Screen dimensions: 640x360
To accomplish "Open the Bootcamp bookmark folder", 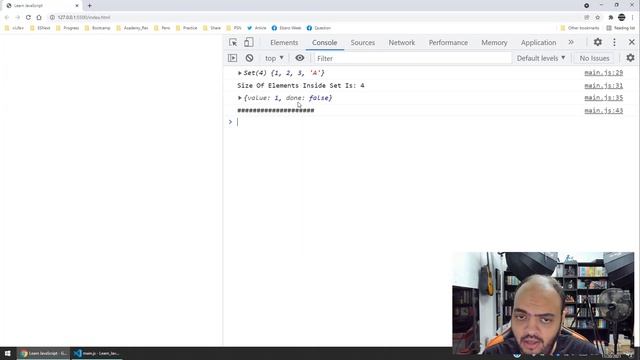I will [x=98, y=28].
